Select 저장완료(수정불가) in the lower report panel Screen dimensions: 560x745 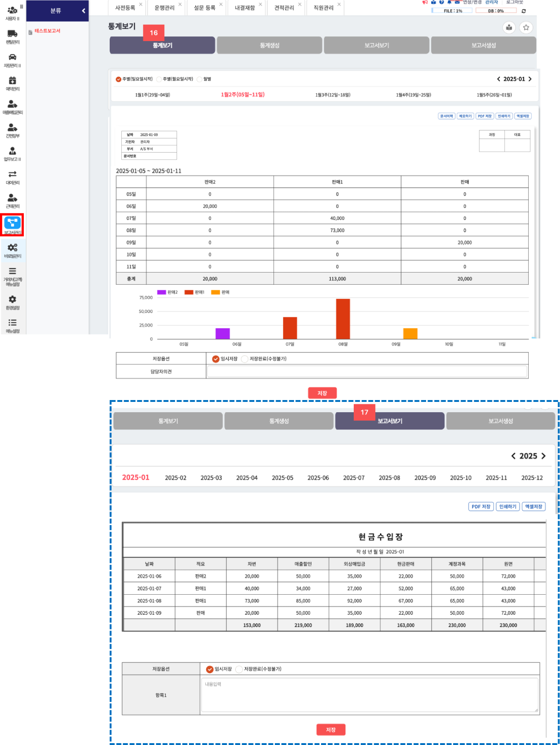[x=239, y=669]
